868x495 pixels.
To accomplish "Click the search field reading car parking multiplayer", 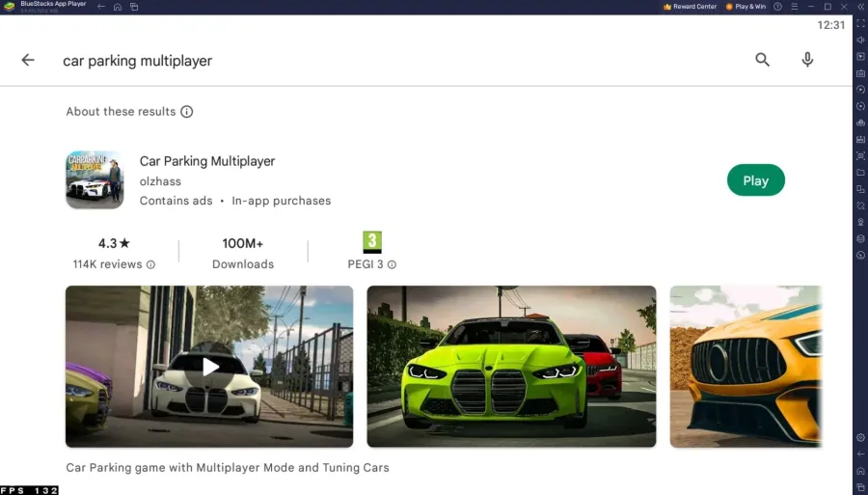I will (137, 61).
